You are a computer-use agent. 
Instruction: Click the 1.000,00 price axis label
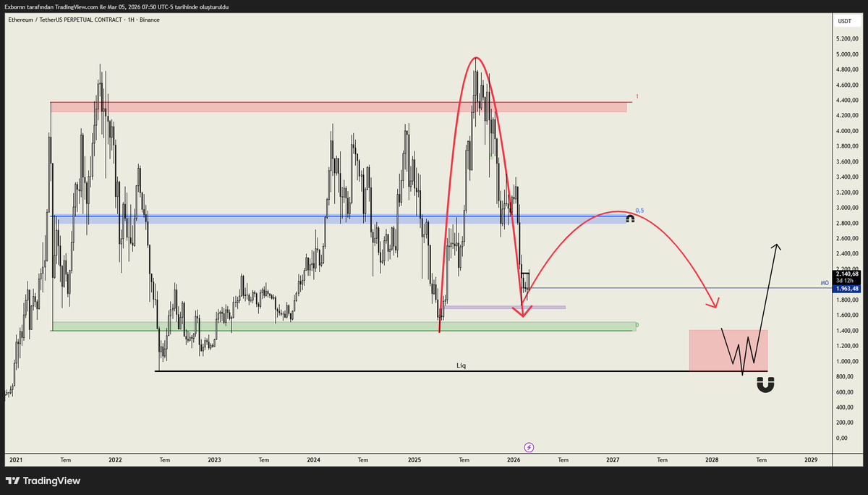pos(847,361)
